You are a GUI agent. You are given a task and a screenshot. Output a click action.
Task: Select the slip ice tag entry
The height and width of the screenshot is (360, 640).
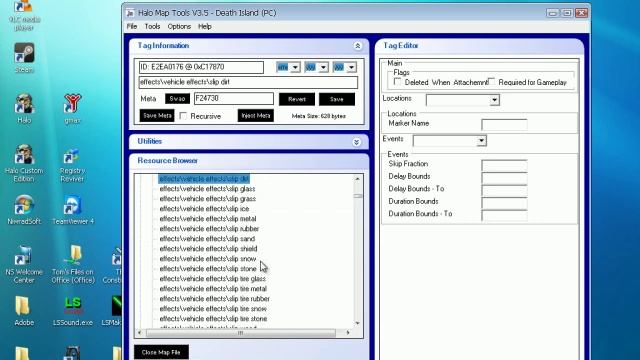coord(204,209)
